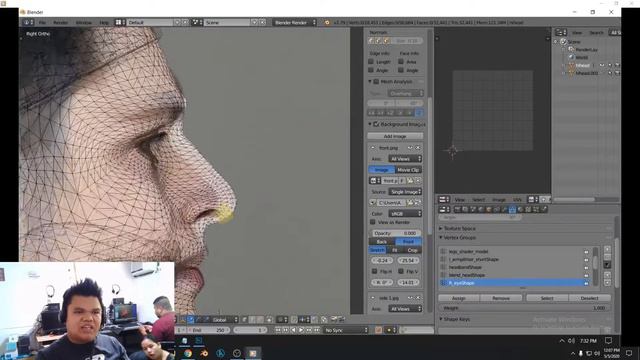The width and height of the screenshot is (640, 360).
Task: Open the Physics properties tab
Action: tap(544, 209)
